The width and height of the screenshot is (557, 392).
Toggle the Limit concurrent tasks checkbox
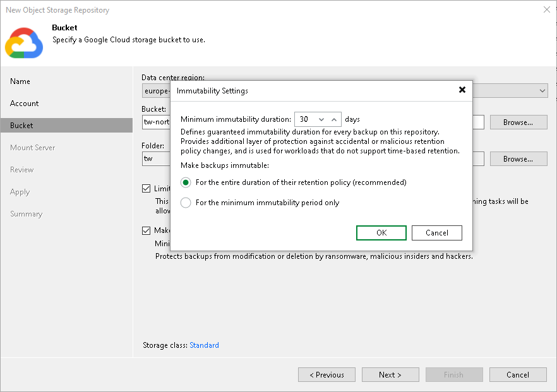click(147, 187)
